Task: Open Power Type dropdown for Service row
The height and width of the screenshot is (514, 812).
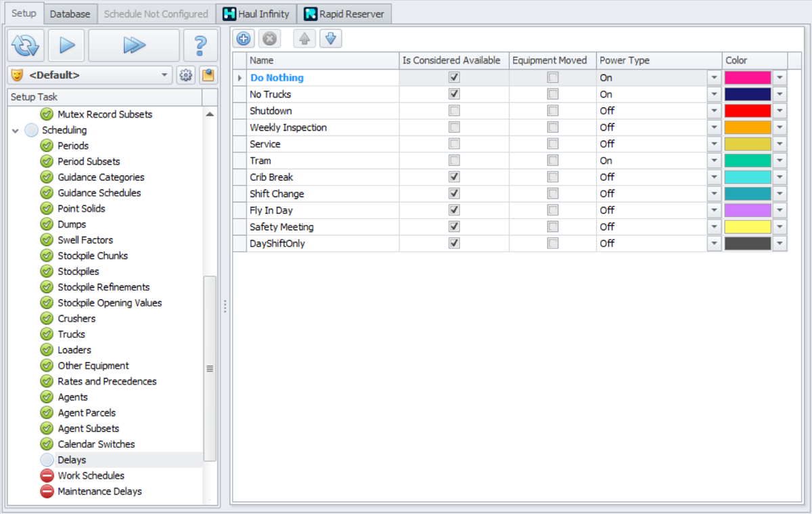Action: point(714,144)
